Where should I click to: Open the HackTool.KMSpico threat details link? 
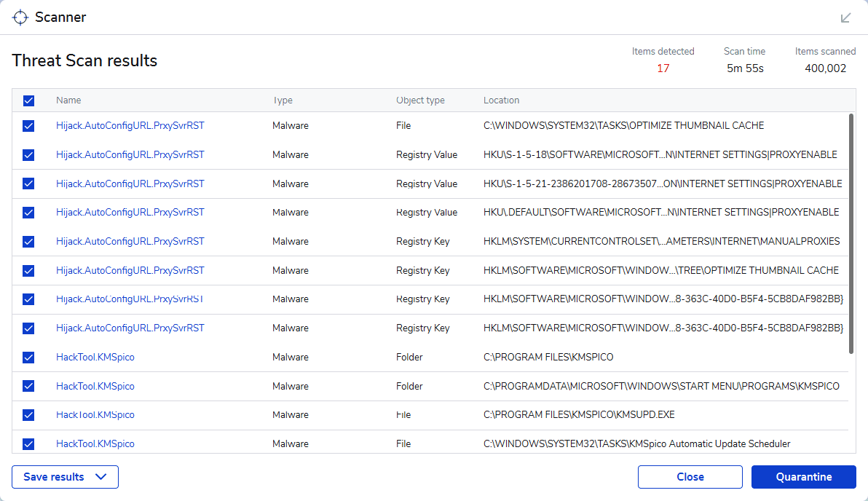95,357
